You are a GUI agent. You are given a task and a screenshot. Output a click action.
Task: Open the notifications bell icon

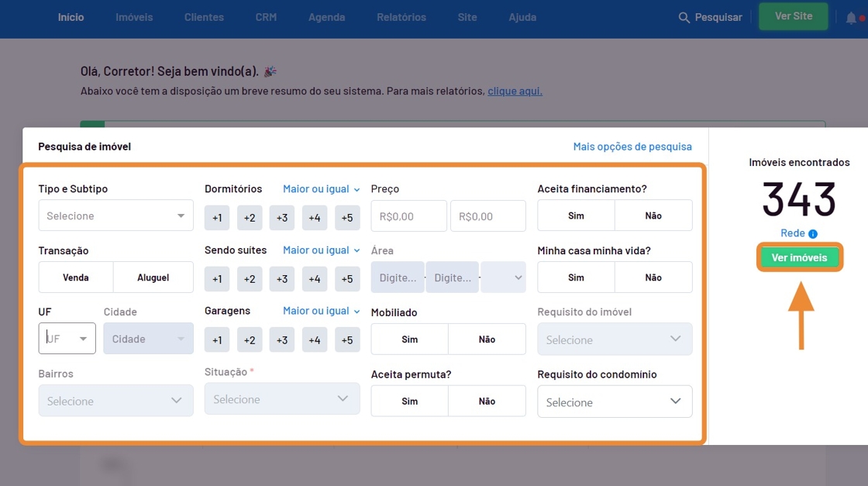pyautogui.click(x=851, y=18)
